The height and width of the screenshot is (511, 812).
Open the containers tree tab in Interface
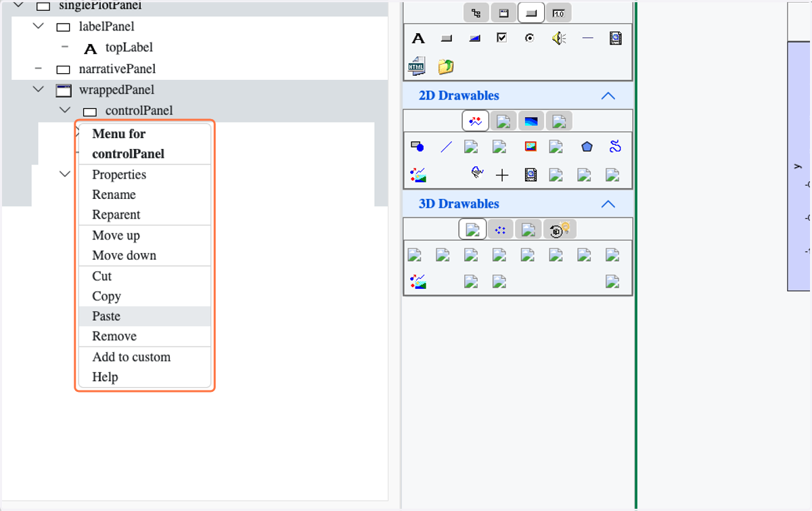476,13
